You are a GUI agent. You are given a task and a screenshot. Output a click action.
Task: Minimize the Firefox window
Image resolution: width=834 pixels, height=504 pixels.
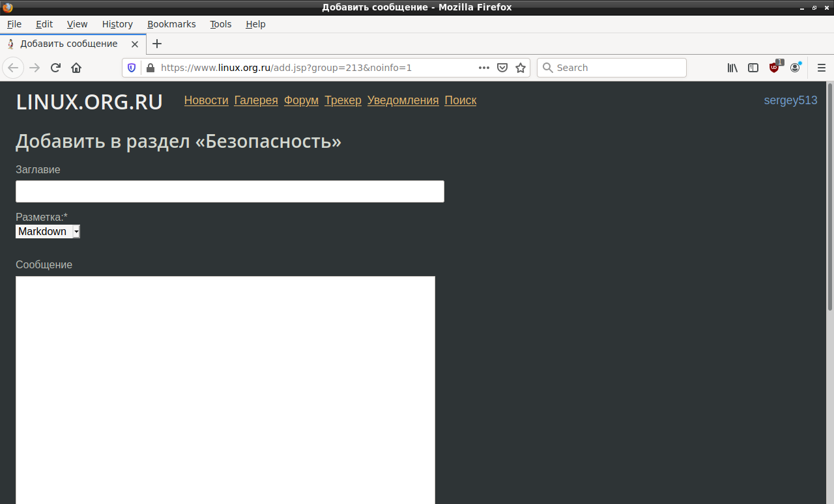(802, 8)
